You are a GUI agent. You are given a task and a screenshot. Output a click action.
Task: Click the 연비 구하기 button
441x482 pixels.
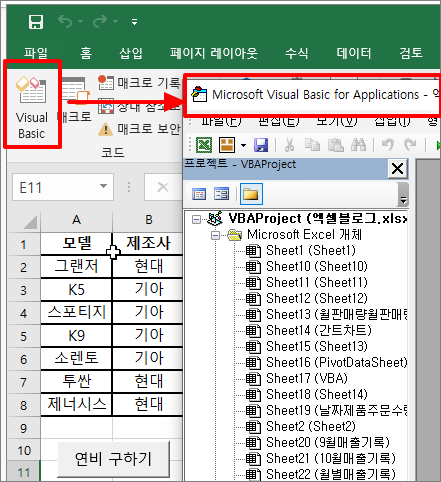[x=113, y=459]
